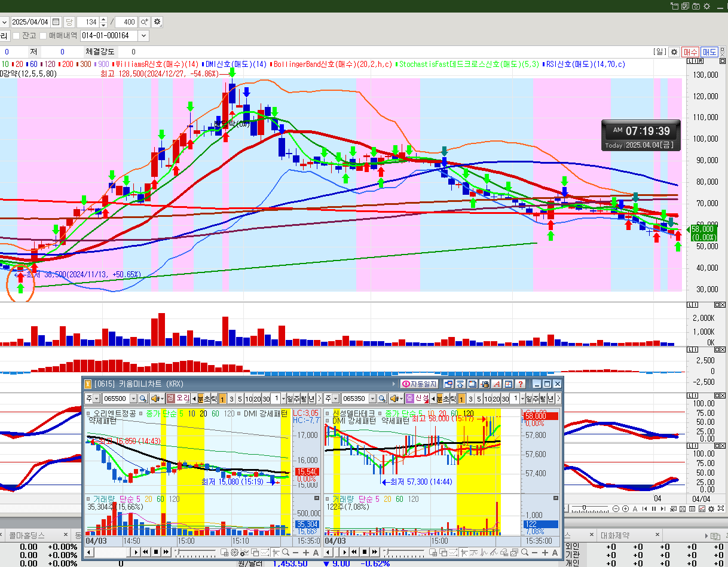Toggle the 1-minute period button in left mini chart
Image resolution: width=728 pixels, height=567 pixels.
pyautogui.click(x=222, y=399)
